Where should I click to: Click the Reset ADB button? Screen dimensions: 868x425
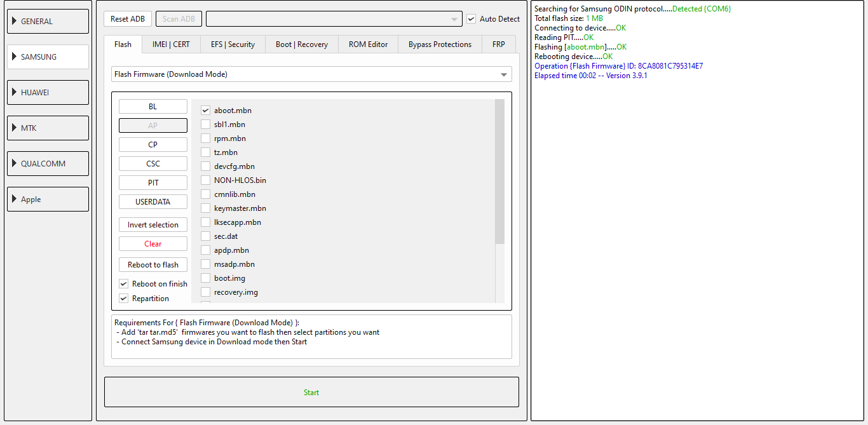[128, 18]
